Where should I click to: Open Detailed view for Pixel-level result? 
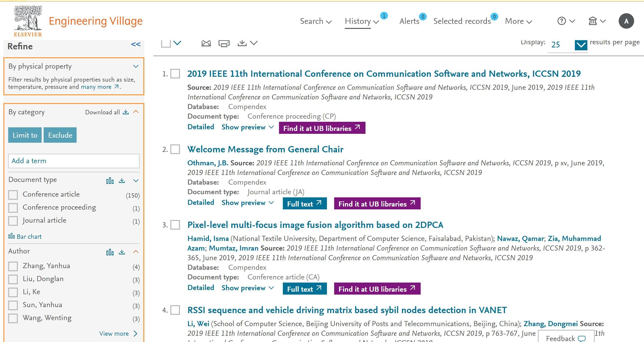(x=201, y=288)
